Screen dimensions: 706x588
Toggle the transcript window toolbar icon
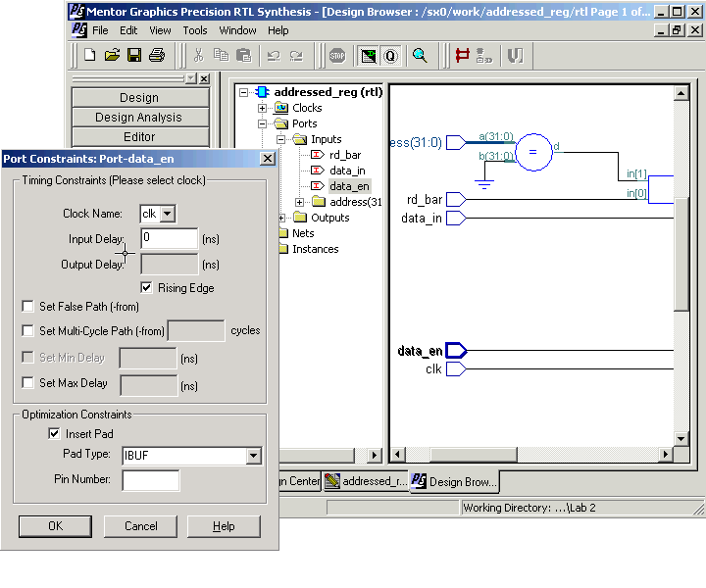369,56
